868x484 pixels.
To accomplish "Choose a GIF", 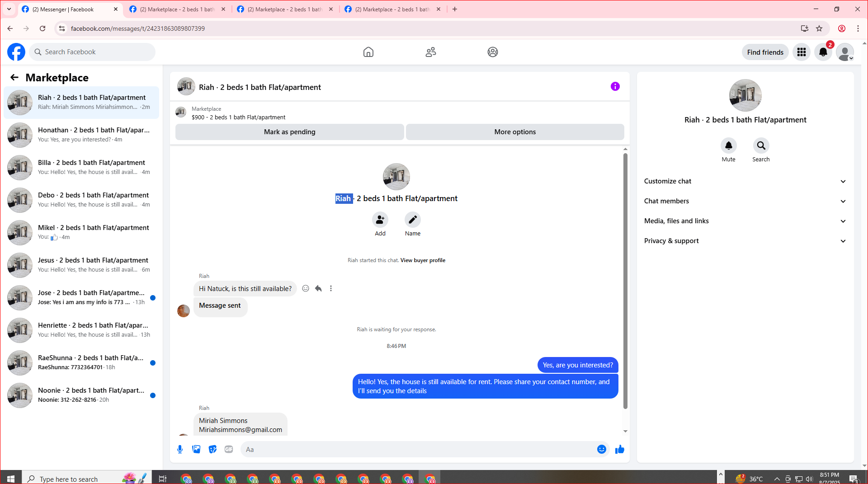I will pos(229,449).
